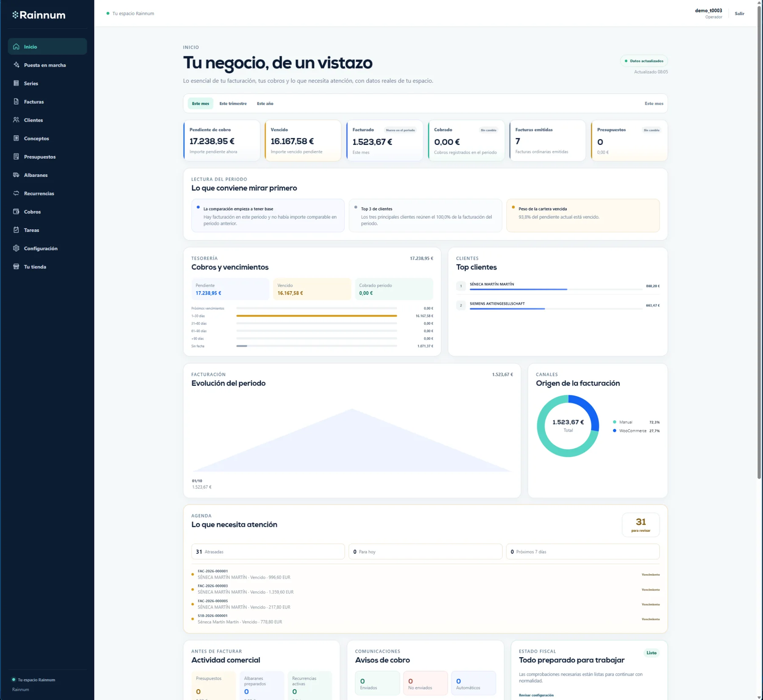Open Cobros wallet icon
Screen dimensions: 763x700
(16, 211)
